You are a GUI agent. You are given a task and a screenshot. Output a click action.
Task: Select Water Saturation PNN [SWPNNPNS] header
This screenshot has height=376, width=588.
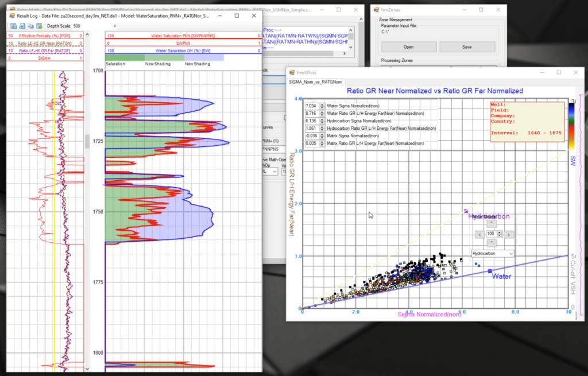(x=183, y=36)
